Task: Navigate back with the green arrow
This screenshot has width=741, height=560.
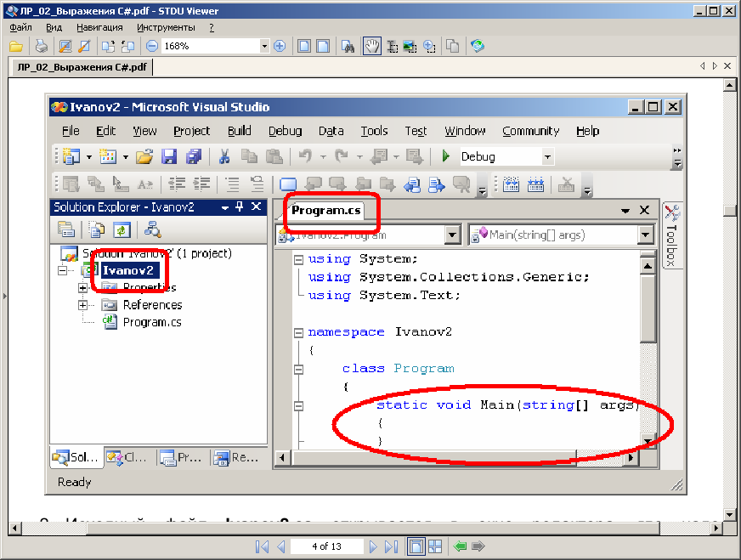Action: (x=460, y=546)
